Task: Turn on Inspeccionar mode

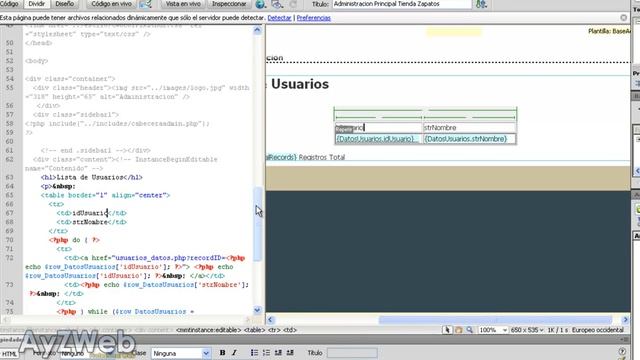Action: 229,4
